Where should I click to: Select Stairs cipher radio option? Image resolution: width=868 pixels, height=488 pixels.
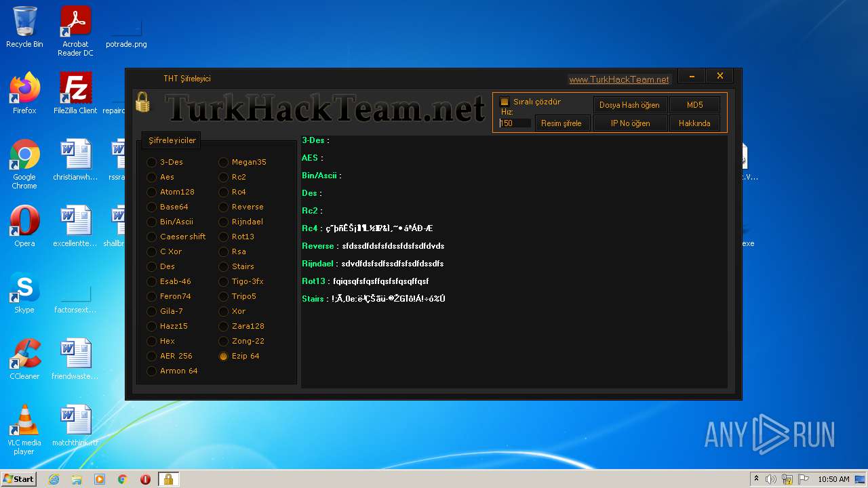click(x=223, y=266)
